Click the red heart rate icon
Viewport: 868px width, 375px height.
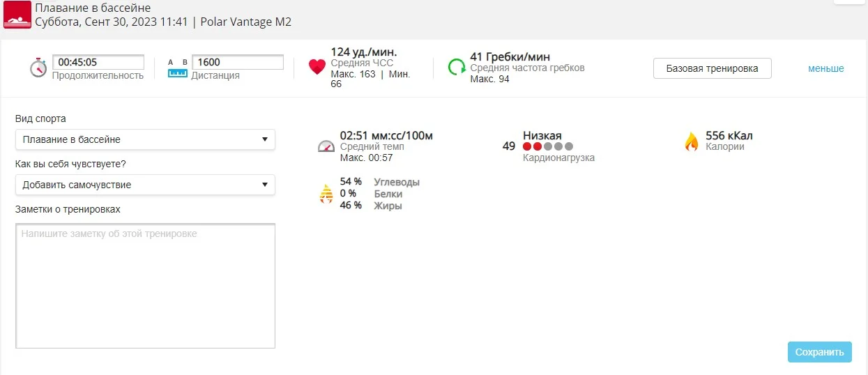317,67
